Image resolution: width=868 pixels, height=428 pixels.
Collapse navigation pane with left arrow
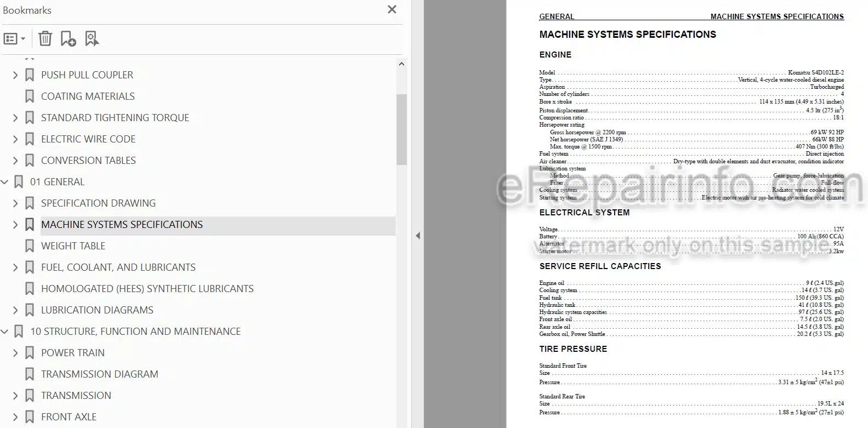tap(418, 236)
